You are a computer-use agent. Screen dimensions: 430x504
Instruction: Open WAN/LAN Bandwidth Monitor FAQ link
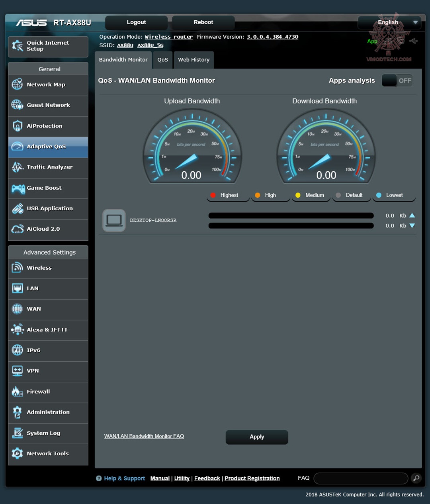click(144, 436)
